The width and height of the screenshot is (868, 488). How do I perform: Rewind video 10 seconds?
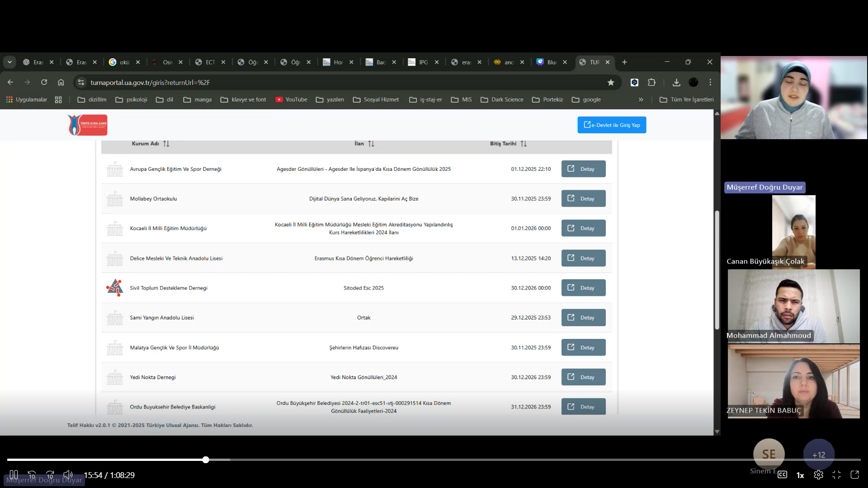(x=32, y=475)
